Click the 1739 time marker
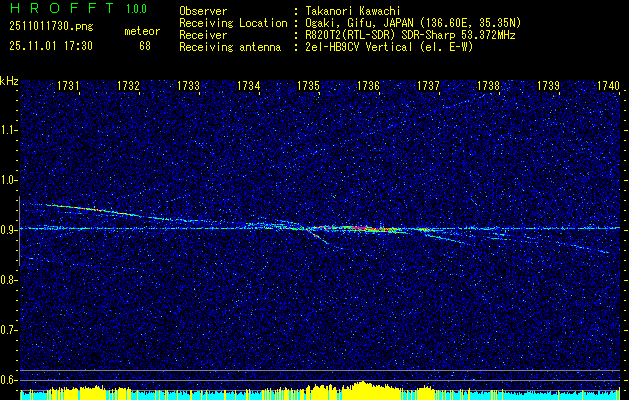629x400 pixels. point(548,85)
